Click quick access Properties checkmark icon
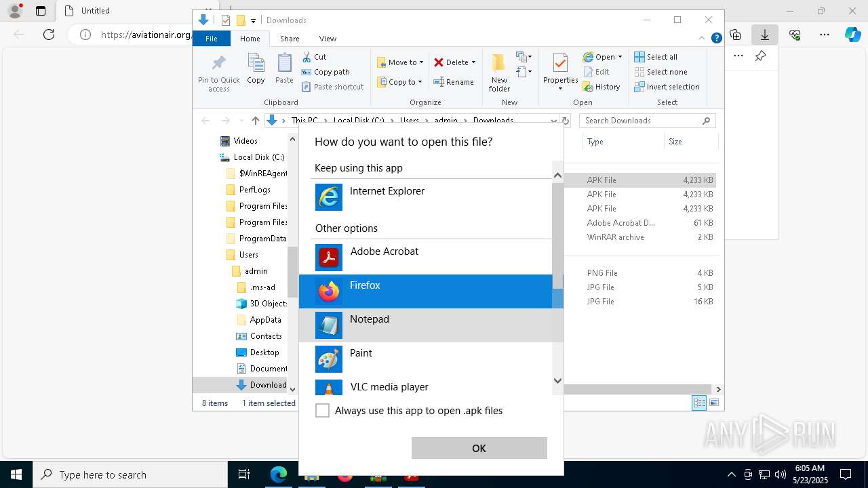Image resolution: width=868 pixels, height=488 pixels. [226, 20]
